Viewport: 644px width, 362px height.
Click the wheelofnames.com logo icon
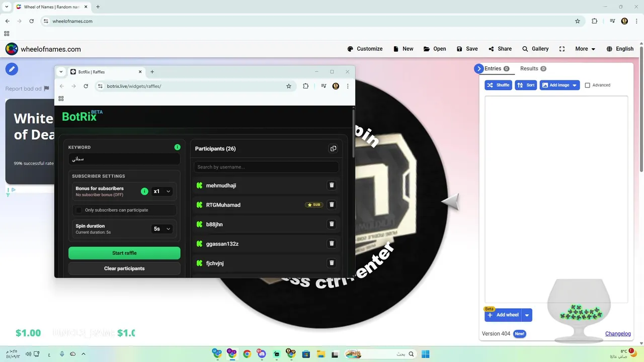pyautogui.click(x=12, y=49)
